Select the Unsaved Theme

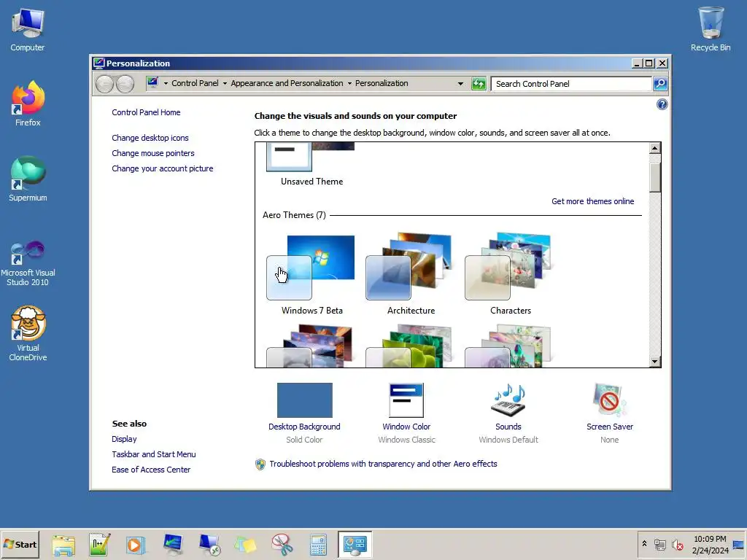[311, 164]
